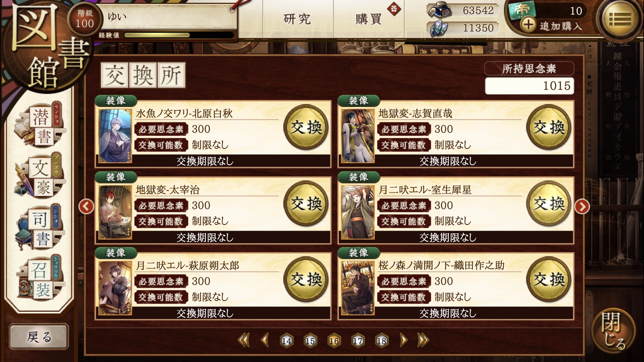The height and width of the screenshot is (362, 644).
Task: Open the 購買 top menu
Action: coord(369,19)
